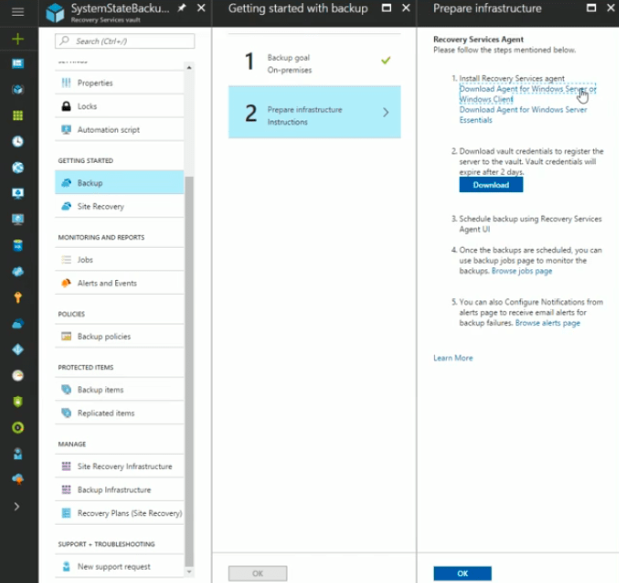Open Backup Infrastructure menu item
619x583 pixels.
pos(119,489)
